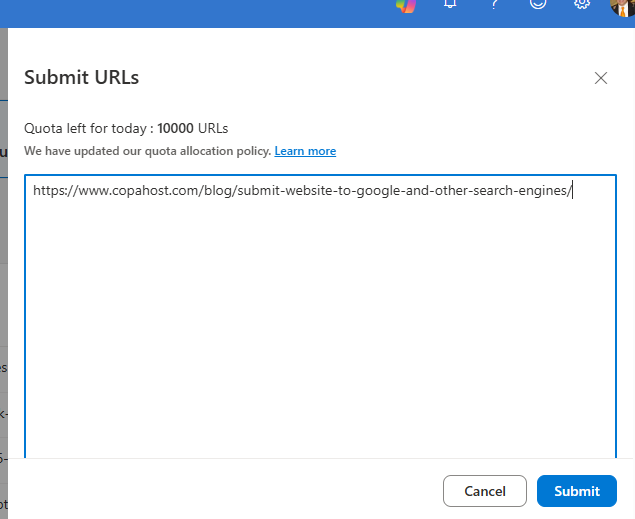635x519 pixels.
Task: Close the Submit URLs dialog
Action: [x=601, y=78]
